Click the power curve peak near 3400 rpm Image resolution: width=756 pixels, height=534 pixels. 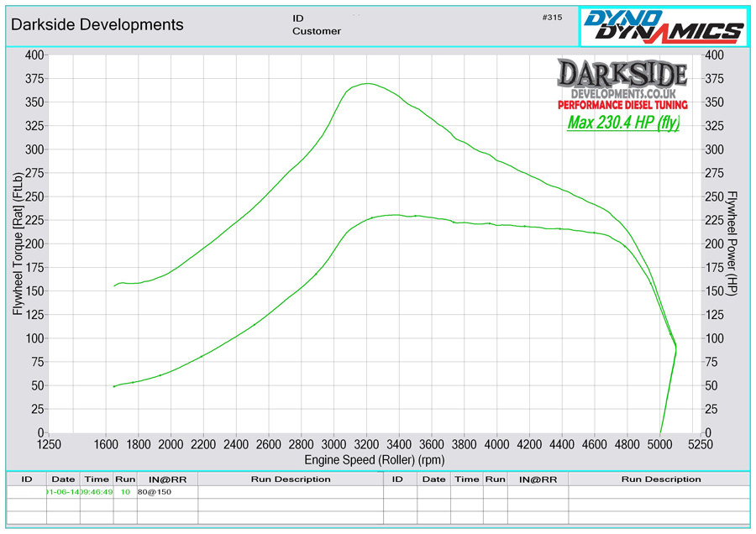pos(396,215)
